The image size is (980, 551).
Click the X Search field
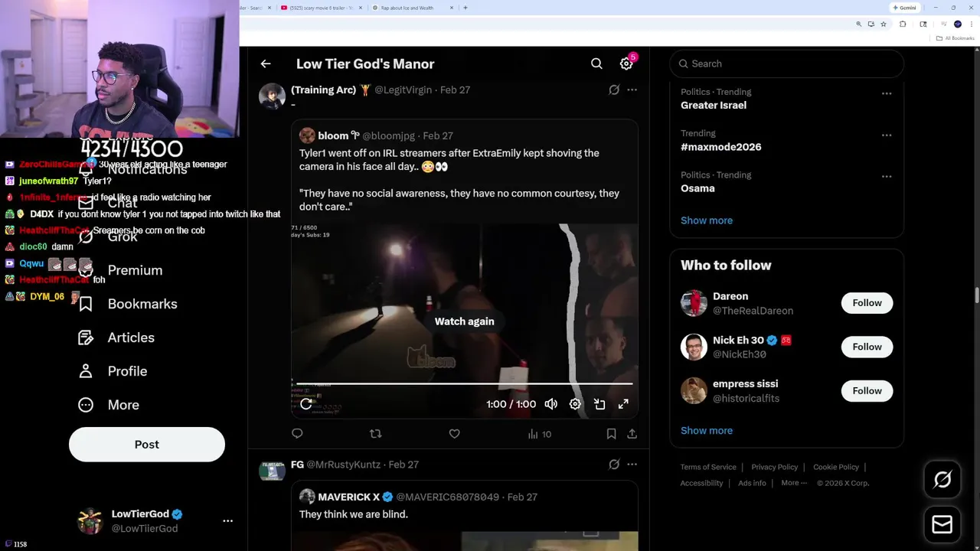click(x=786, y=64)
